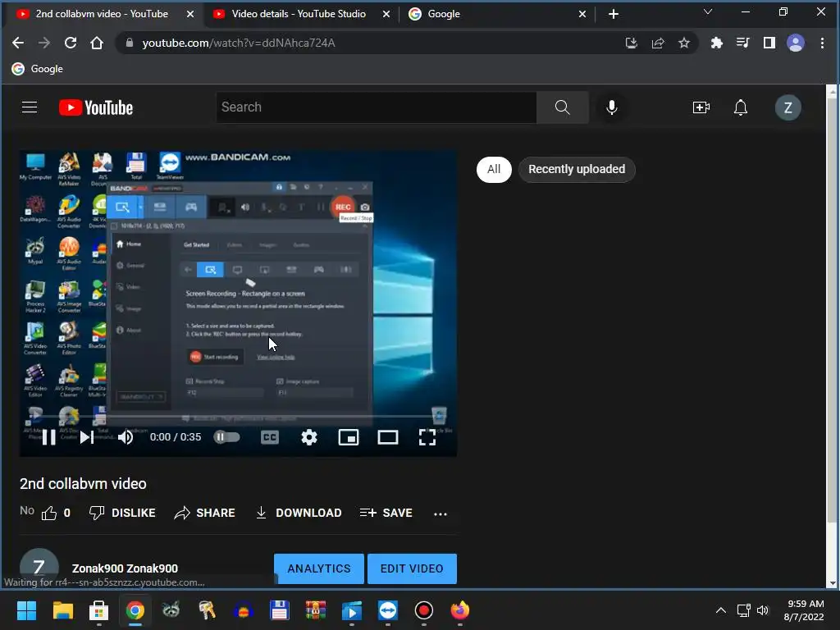Open the Zonak900 channel name
The height and width of the screenshot is (630, 840).
[125, 568]
